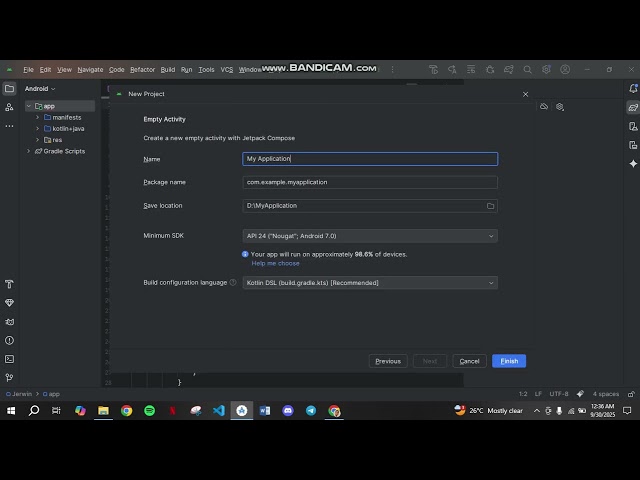Open Build configuration language dropdown
Image resolution: width=640 pixels, height=480 pixels.
pyautogui.click(x=370, y=283)
